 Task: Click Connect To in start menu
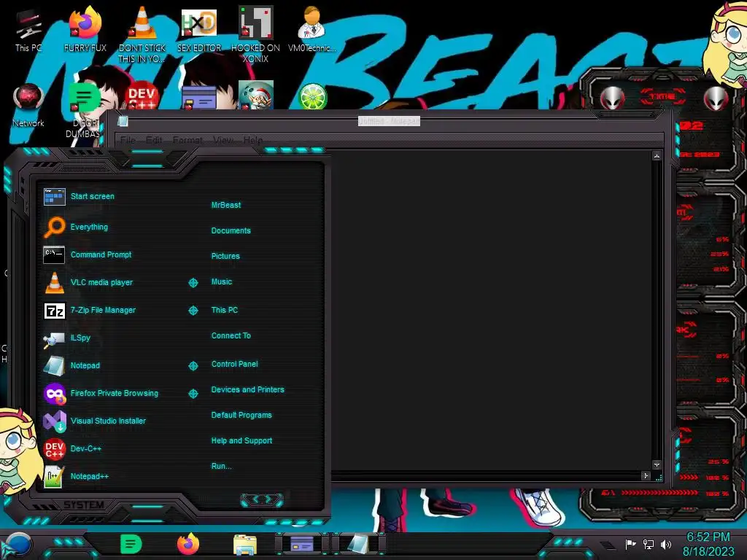pos(231,335)
